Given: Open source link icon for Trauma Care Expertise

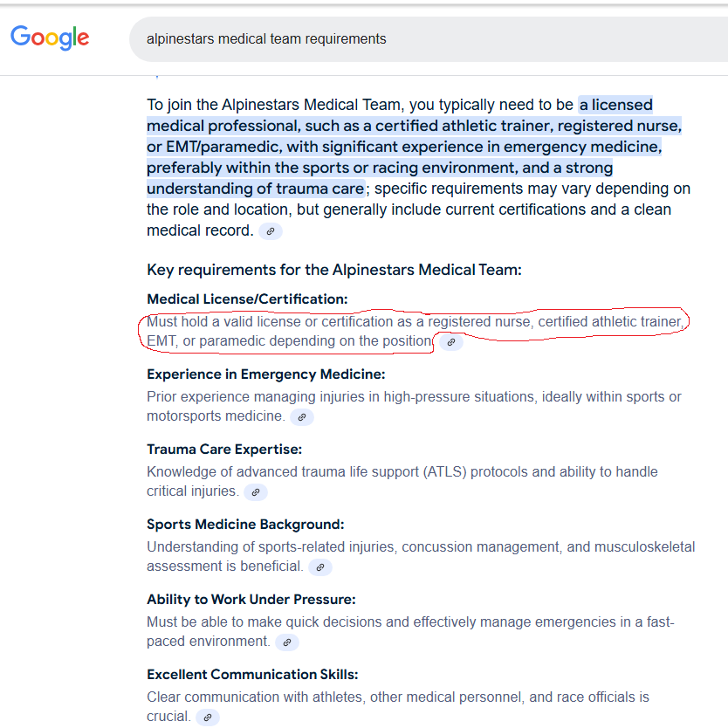Looking at the screenshot, I should [x=255, y=492].
